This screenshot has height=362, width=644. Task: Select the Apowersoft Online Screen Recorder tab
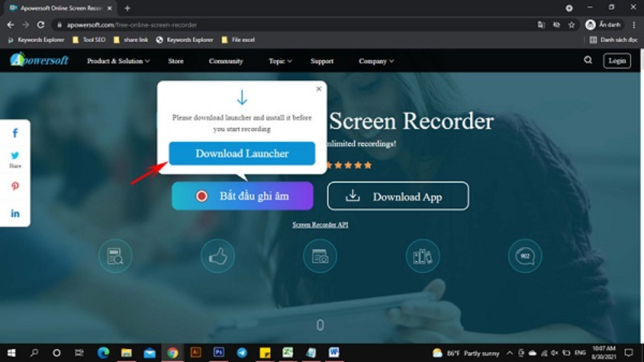(x=60, y=8)
